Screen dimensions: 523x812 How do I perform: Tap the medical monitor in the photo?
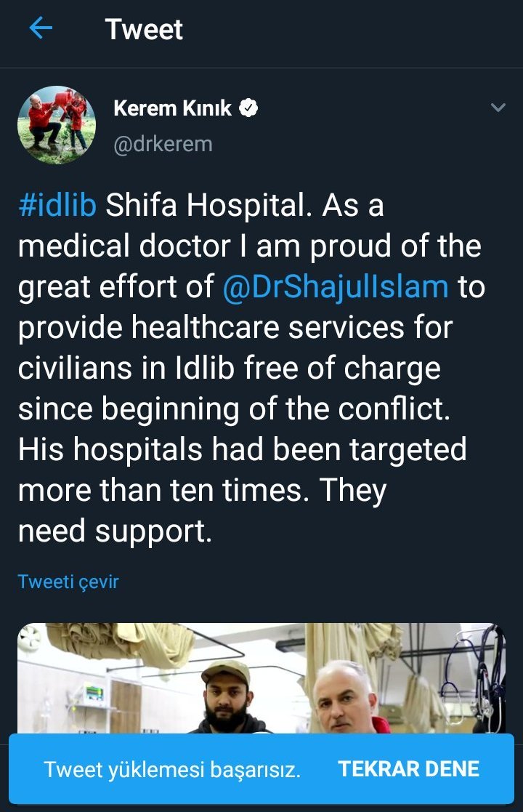95,695
